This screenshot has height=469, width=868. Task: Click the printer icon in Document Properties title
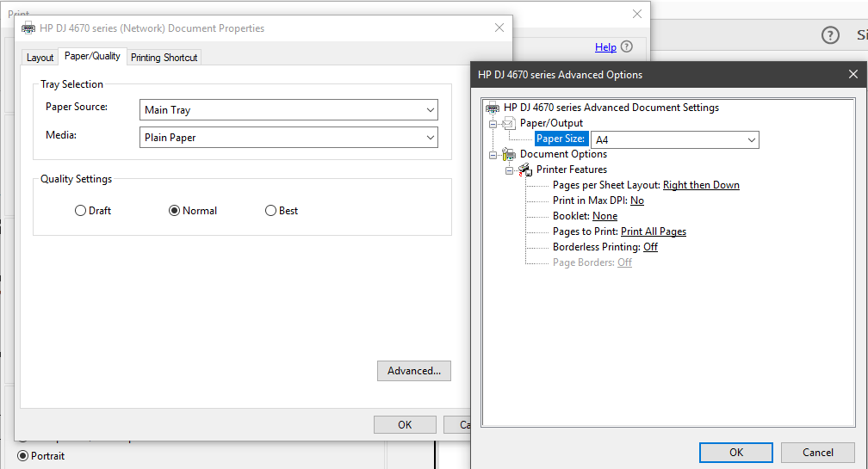pyautogui.click(x=28, y=28)
